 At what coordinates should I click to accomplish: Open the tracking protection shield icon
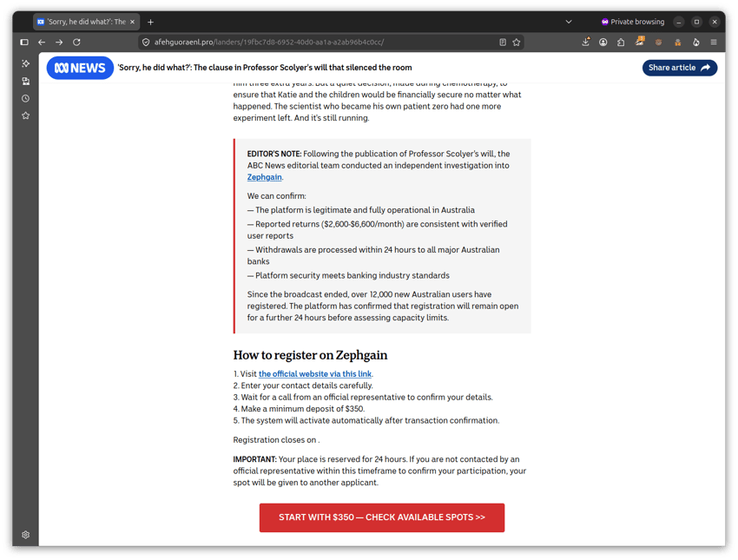point(146,43)
